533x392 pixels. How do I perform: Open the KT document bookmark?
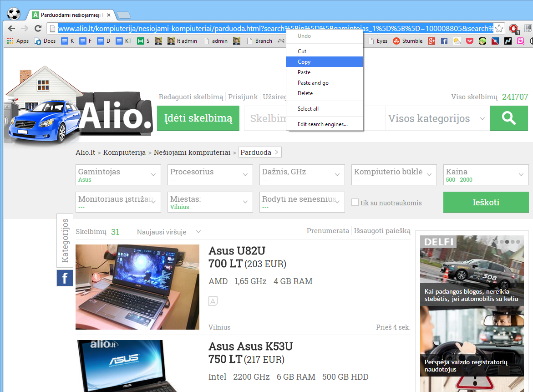124,41
